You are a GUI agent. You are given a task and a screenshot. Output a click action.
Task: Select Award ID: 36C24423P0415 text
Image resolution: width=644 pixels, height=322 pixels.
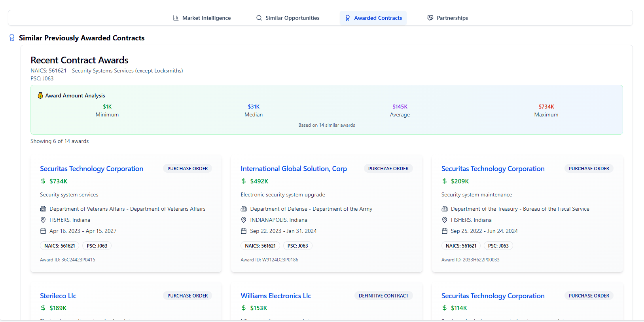click(68, 260)
